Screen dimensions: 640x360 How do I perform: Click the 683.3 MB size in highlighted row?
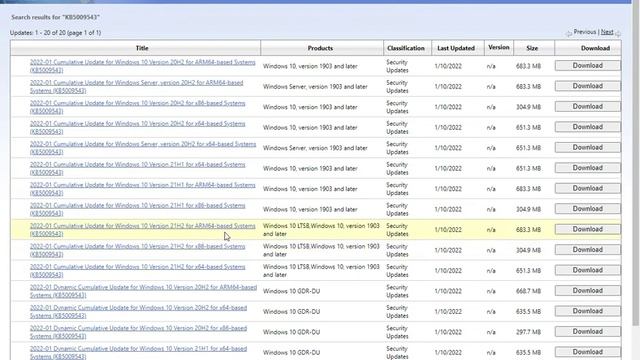point(528,229)
